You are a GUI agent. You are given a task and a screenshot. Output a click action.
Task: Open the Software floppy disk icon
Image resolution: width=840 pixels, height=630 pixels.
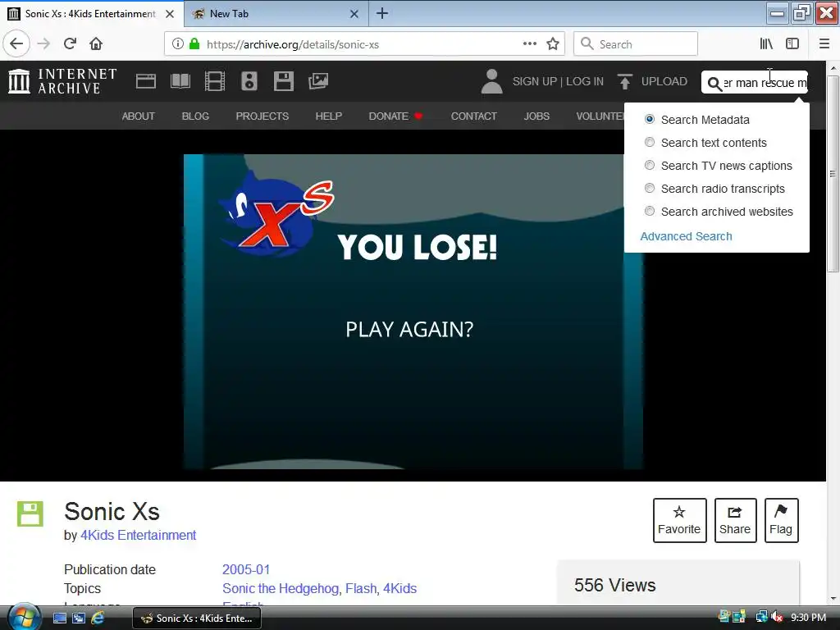tap(283, 81)
